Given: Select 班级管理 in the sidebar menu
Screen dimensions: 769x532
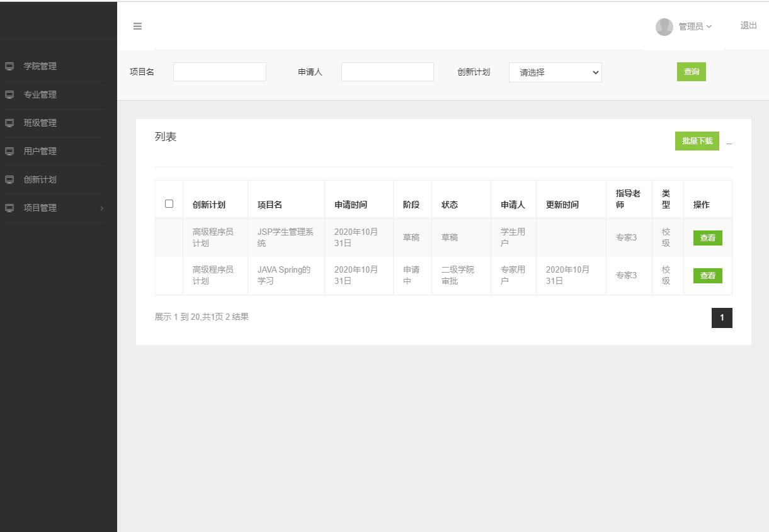Looking at the screenshot, I should point(39,123).
